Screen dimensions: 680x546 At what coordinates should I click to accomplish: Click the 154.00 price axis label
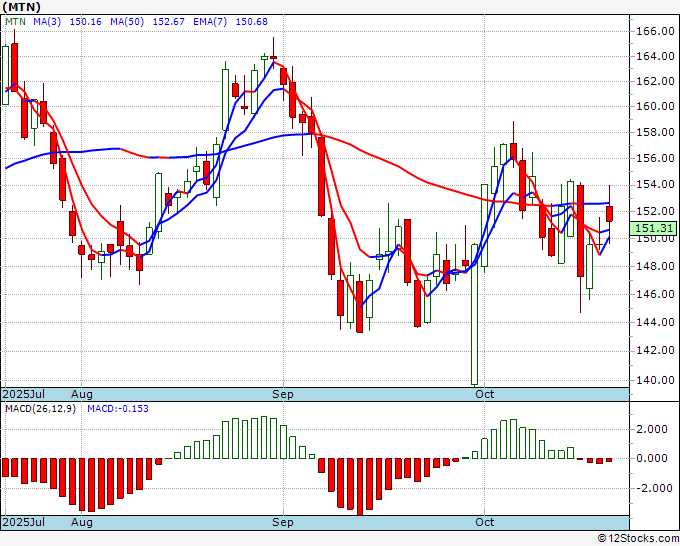click(655, 185)
